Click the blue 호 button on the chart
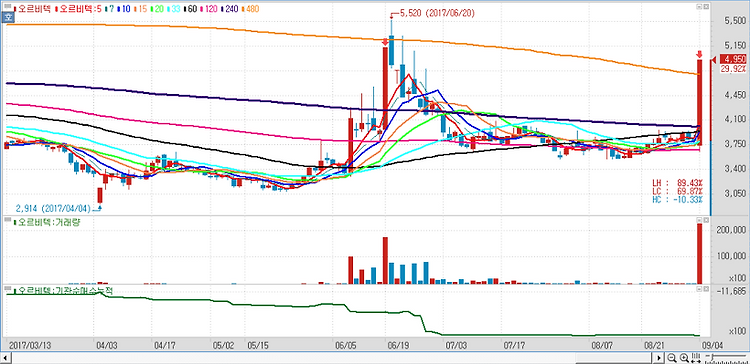Image resolution: width=750 pixels, height=364 pixels. 8,17
